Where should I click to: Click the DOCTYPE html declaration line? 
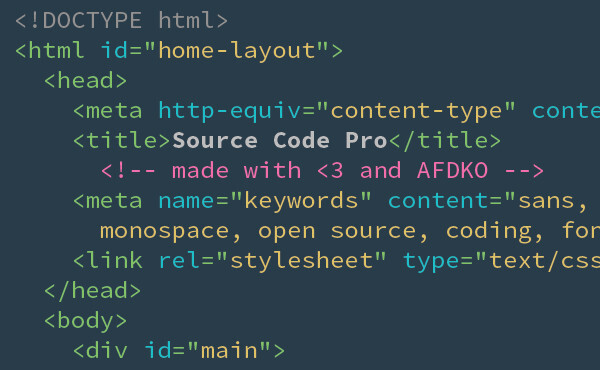pos(121,20)
